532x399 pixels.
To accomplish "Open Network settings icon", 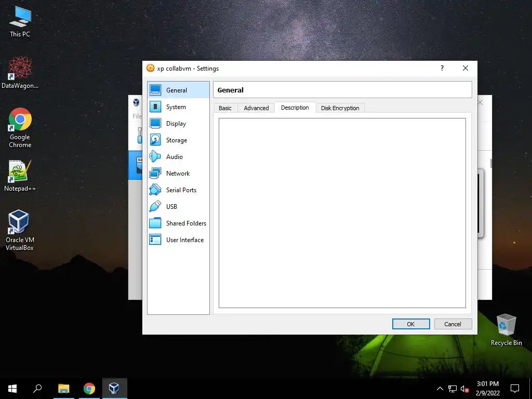I will click(155, 173).
